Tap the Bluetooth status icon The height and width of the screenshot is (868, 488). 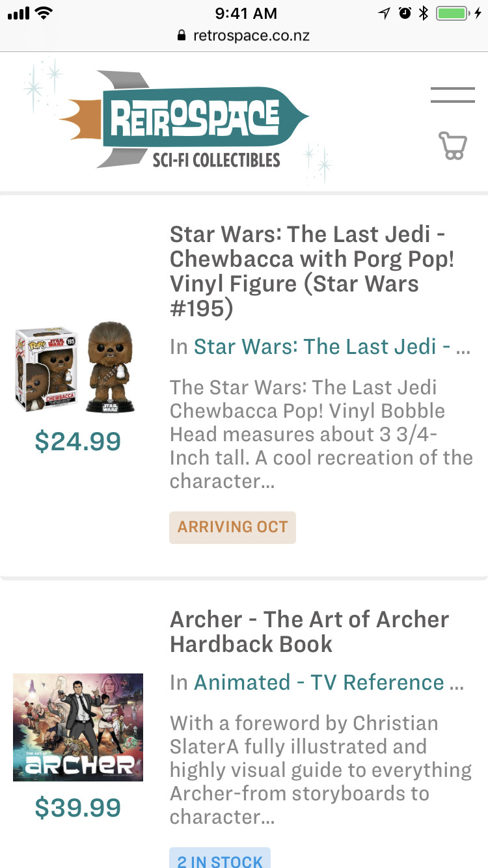(x=423, y=13)
